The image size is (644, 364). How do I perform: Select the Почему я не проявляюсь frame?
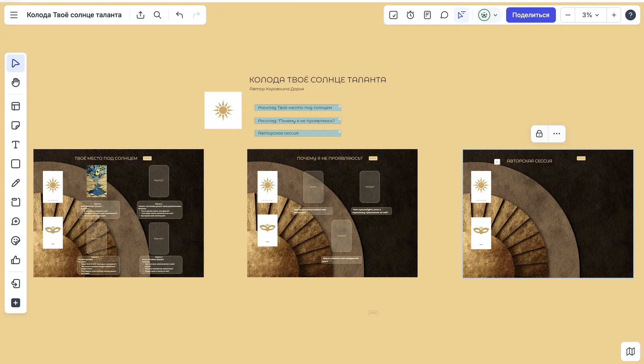point(332,213)
